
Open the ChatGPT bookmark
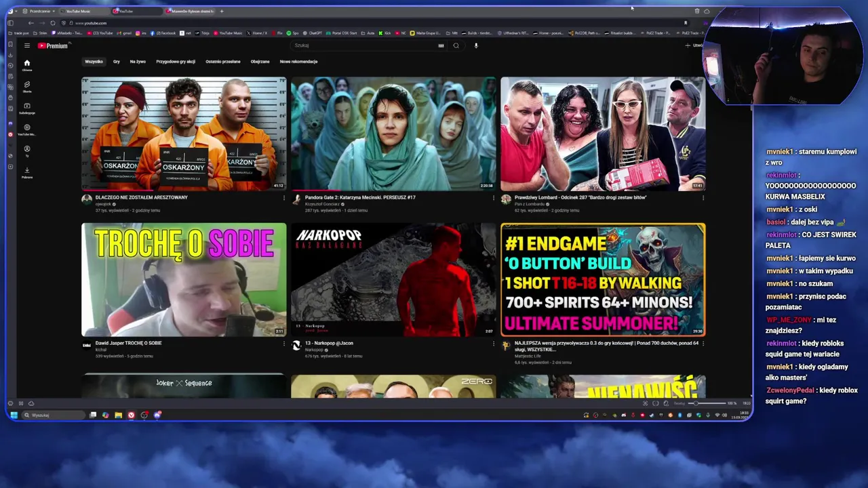313,33
